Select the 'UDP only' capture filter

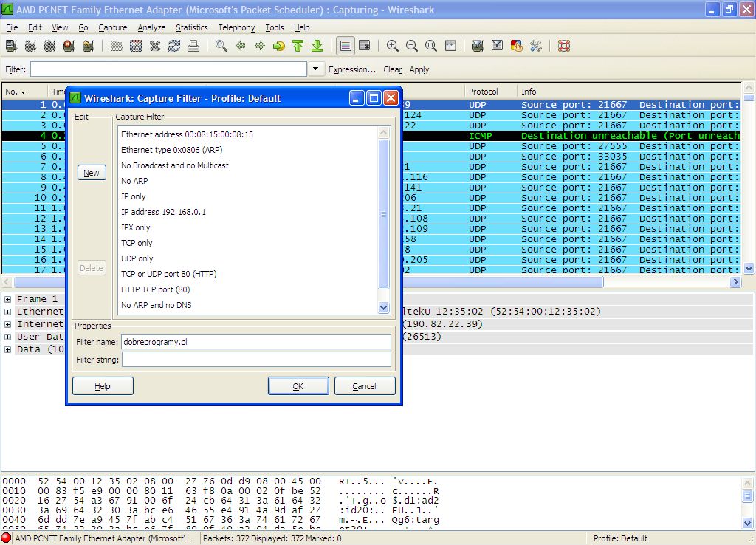point(248,258)
